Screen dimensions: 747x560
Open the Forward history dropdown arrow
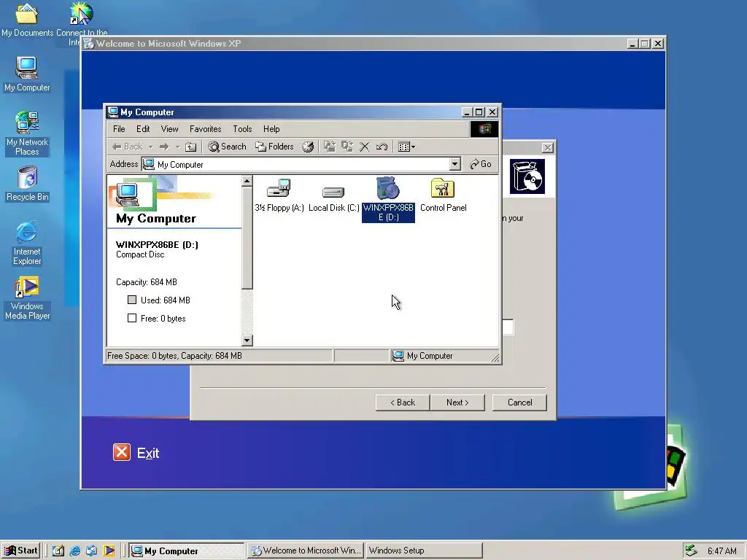point(178,147)
